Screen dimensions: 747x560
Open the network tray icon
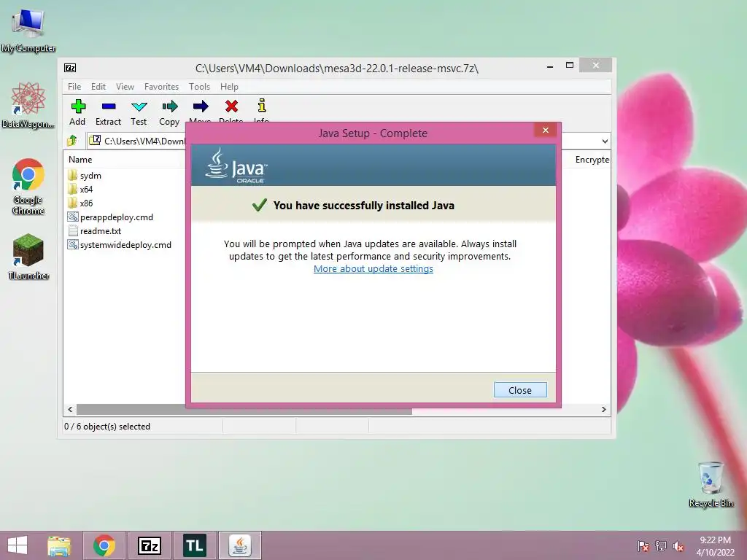661,545
